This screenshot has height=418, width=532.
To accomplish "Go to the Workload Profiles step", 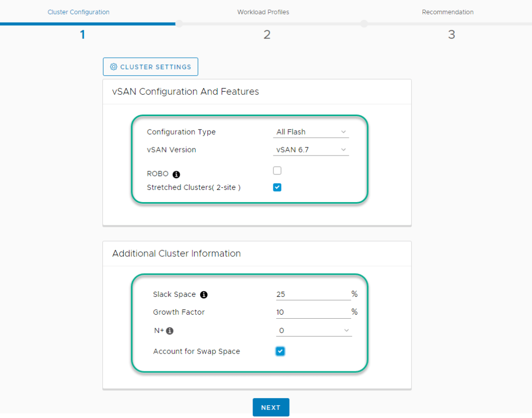I will click(263, 12).
